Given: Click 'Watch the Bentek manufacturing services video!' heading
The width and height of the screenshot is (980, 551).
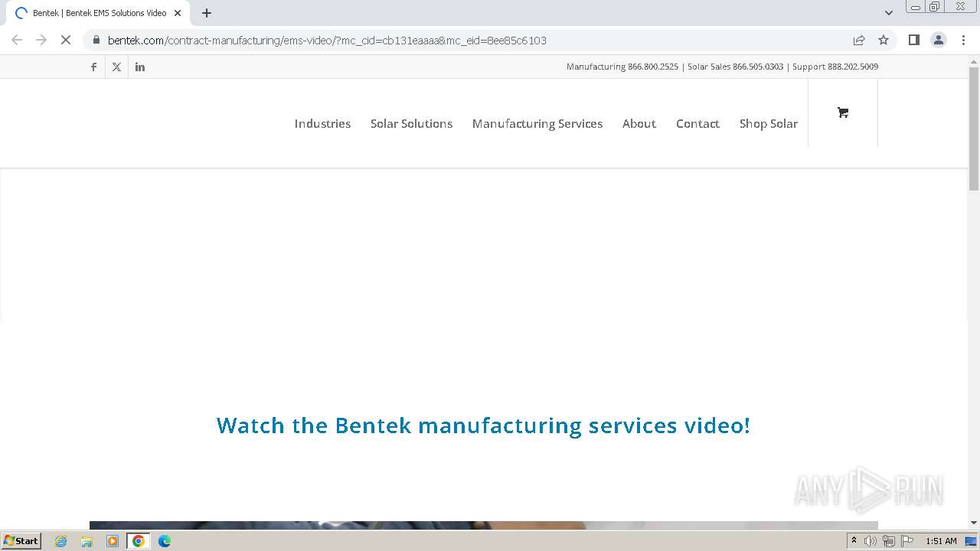Looking at the screenshot, I should (x=483, y=425).
